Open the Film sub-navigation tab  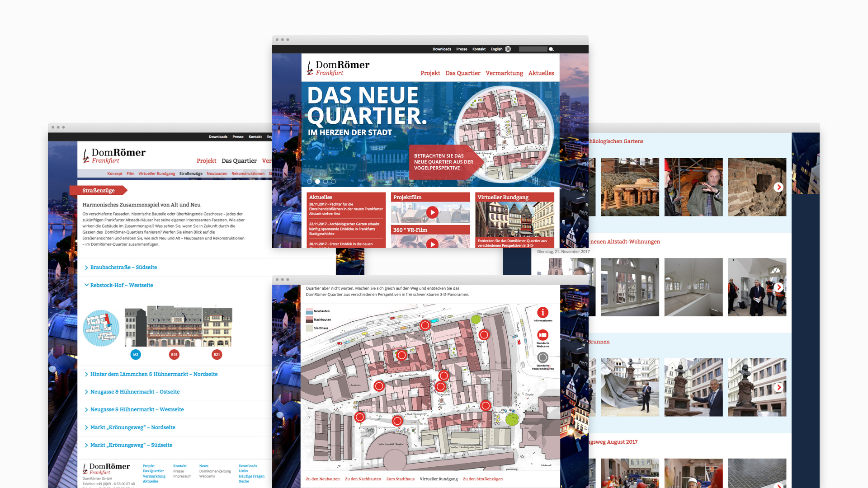130,174
